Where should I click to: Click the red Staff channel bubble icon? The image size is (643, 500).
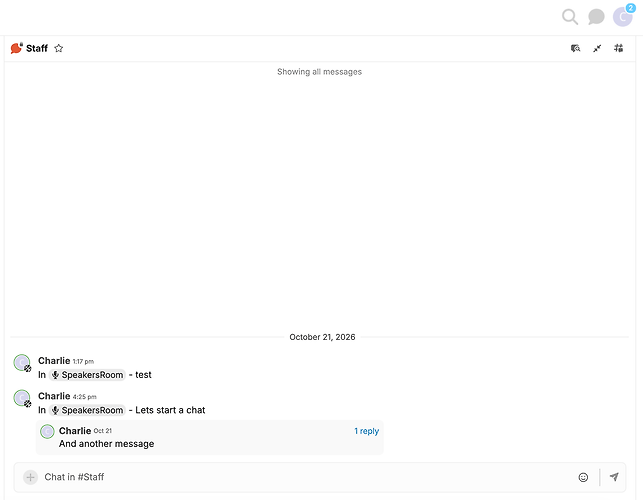[x=16, y=48]
